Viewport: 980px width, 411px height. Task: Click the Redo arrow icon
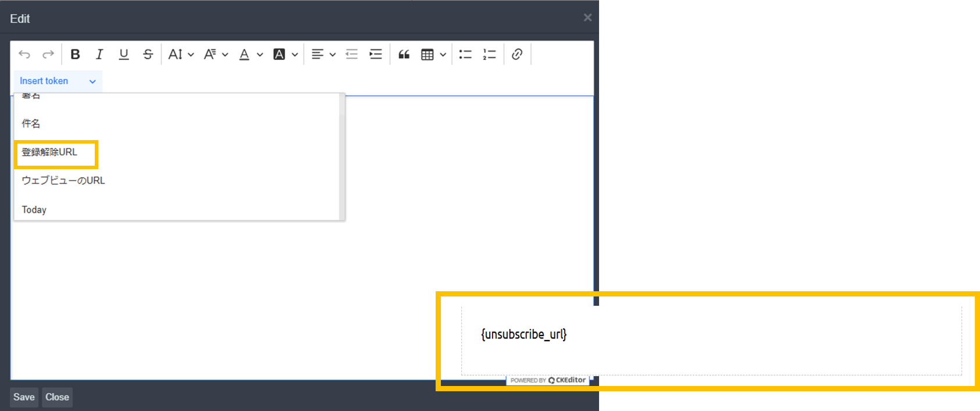[48, 54]
